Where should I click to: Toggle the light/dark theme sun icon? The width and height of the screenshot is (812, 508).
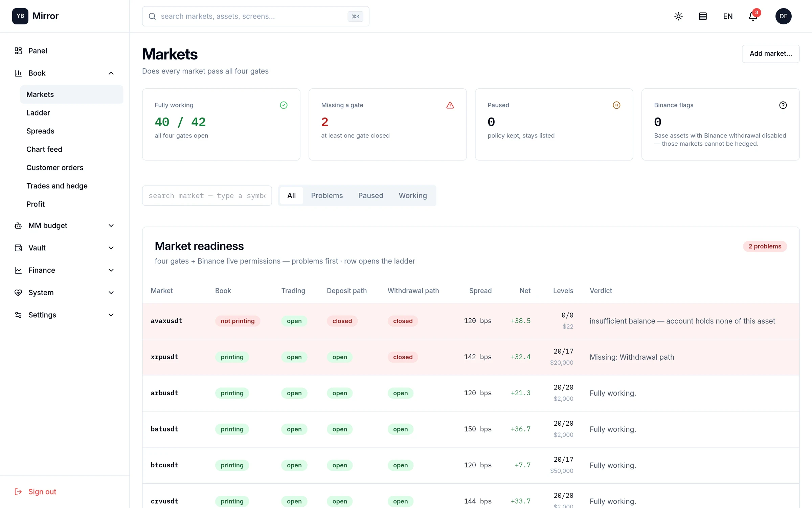pos(678,16)
